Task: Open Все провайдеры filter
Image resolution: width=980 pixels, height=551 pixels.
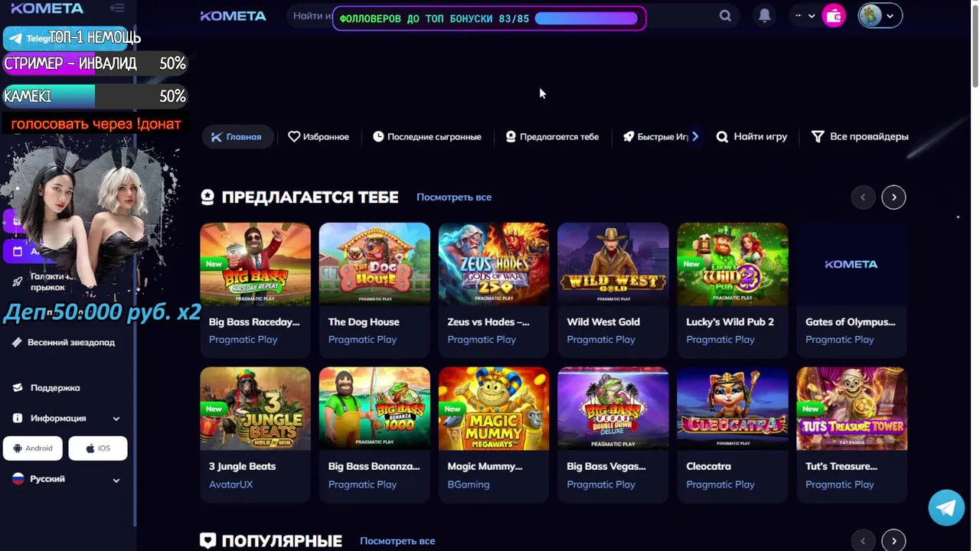Action: (860, 137)
